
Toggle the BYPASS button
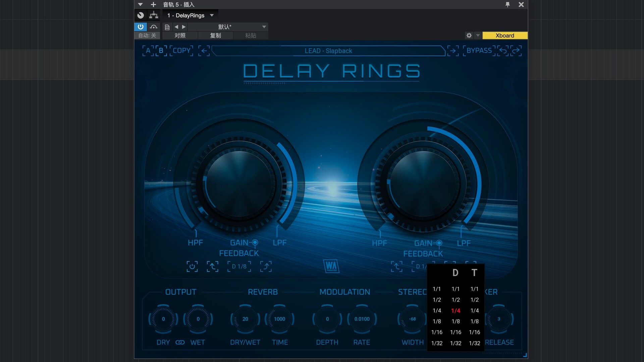(x=479, y=51)
